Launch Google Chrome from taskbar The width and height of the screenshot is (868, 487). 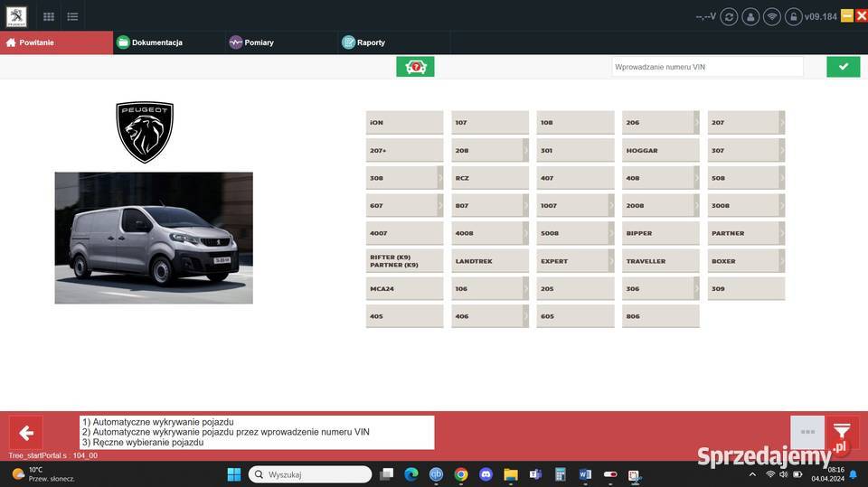click(x=461, y=474)
